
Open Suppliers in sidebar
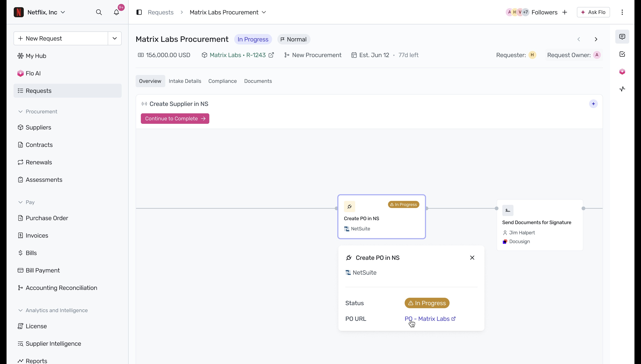(68, 128)
